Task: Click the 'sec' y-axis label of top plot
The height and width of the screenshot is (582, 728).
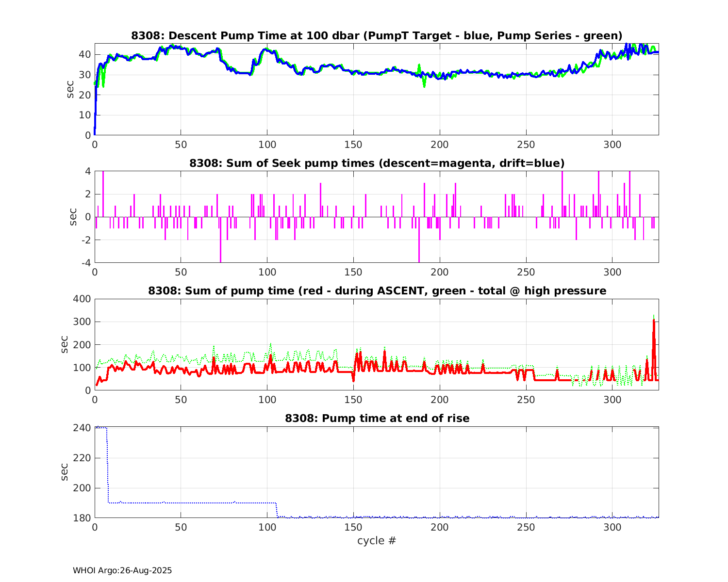Action: tap(70, 89)
